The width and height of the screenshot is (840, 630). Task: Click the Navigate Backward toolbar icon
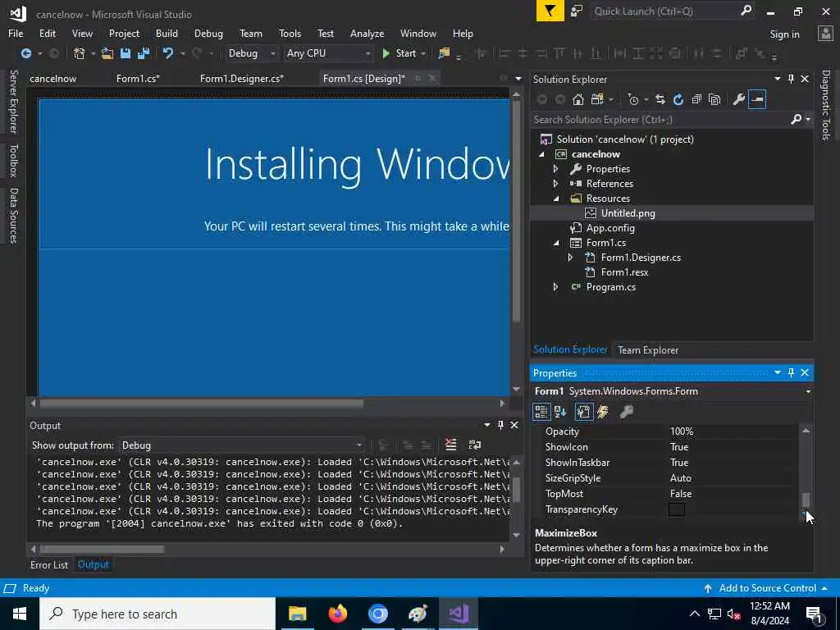tap(25, 53)
